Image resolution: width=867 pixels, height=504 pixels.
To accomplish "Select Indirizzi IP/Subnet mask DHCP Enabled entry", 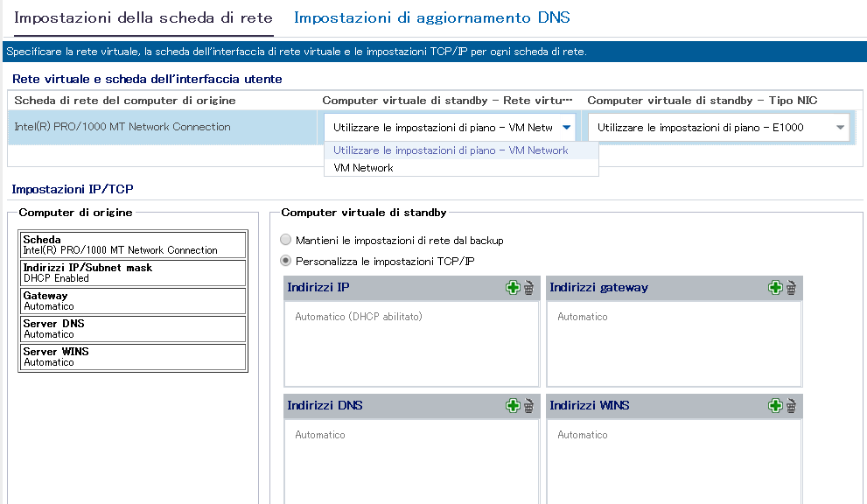I will pos(133,273).
